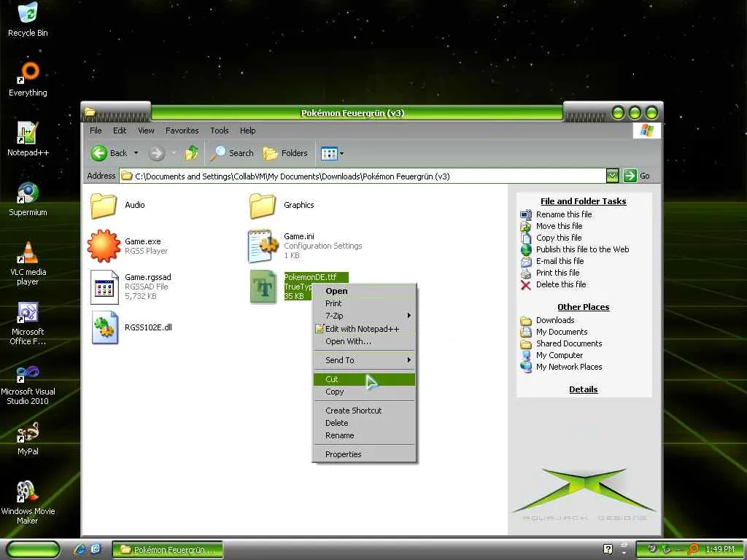The width and height of the screenshot is (747, 560).
Task: Click the PokemonDE.ttf font file icon
Action: (263, 287)
